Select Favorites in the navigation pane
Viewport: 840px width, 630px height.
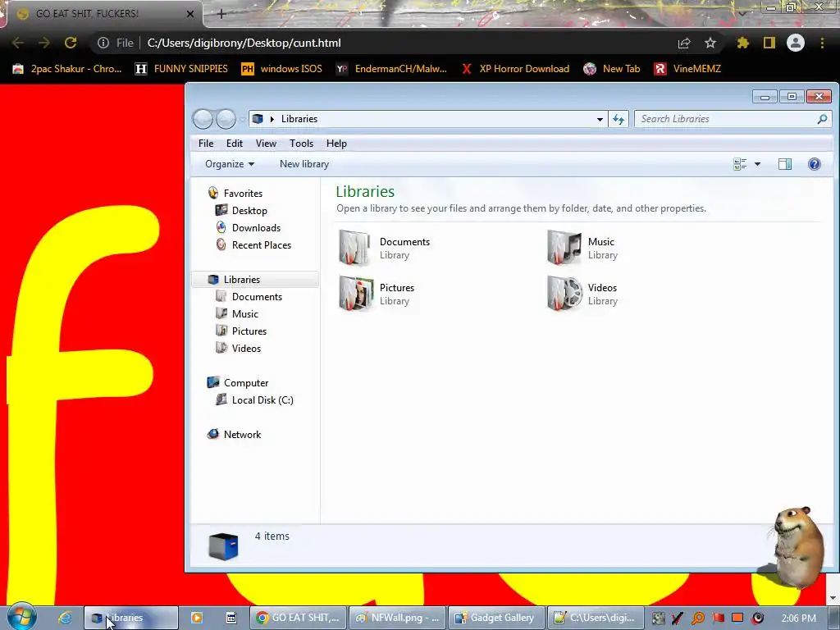point(235,193)
